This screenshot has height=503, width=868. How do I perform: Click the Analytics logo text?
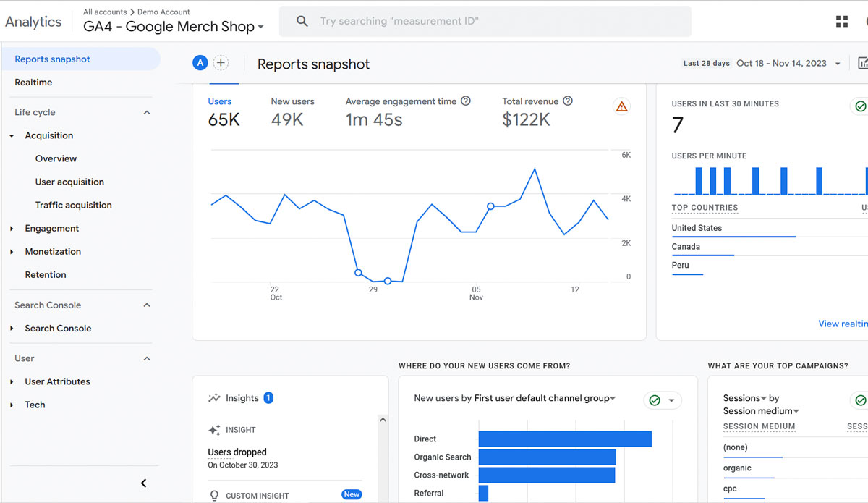[33, 22]
